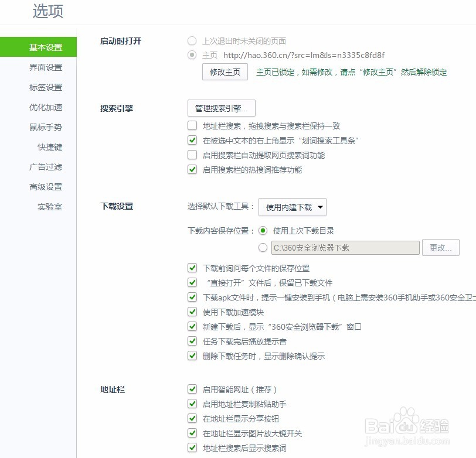This screenshot has height=458, width=476.
Task: Click the 下载内容保存位置 label
Action: 220,231
